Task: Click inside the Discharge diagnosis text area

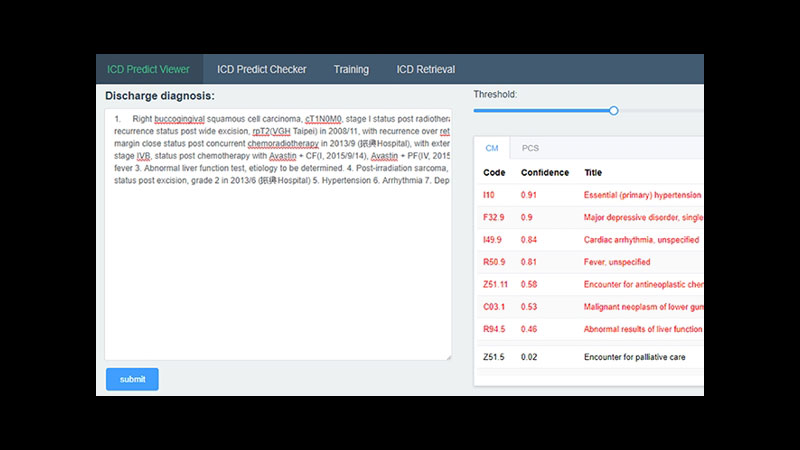Action: pyautogui.click(x=278, y=260)
